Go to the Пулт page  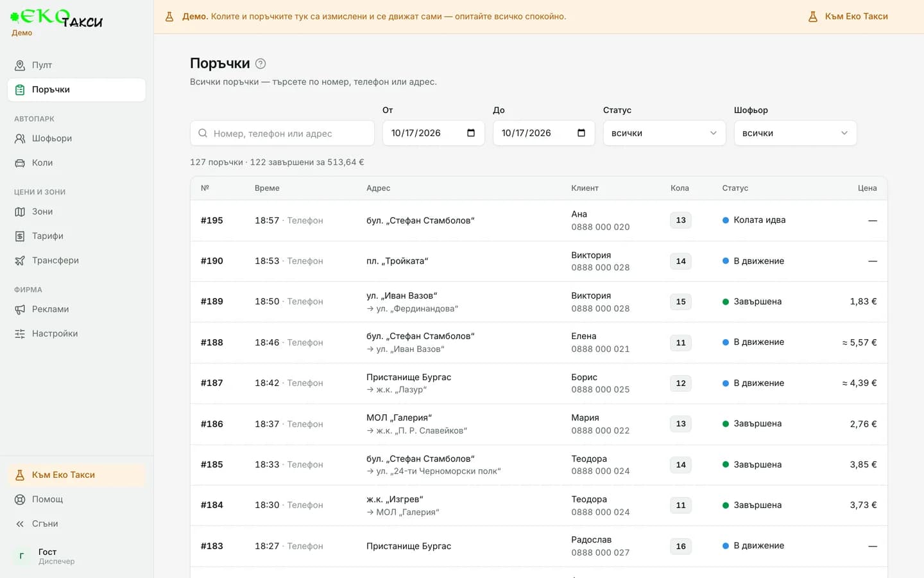76,65
